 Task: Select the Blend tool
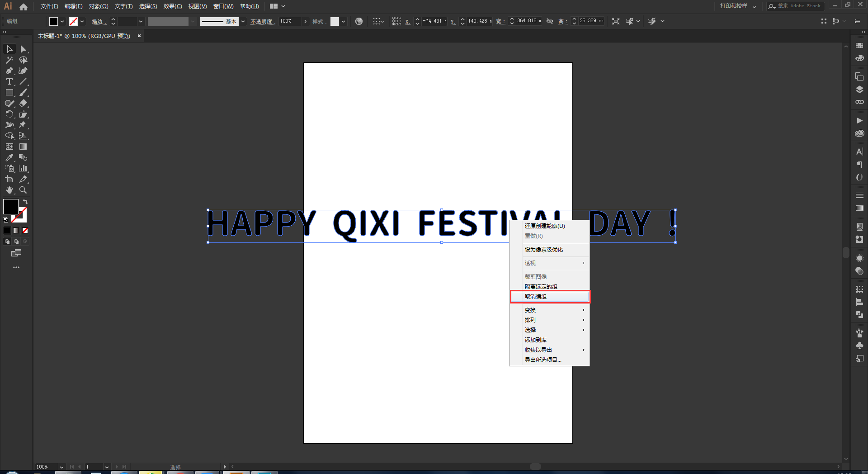(24, 157)
